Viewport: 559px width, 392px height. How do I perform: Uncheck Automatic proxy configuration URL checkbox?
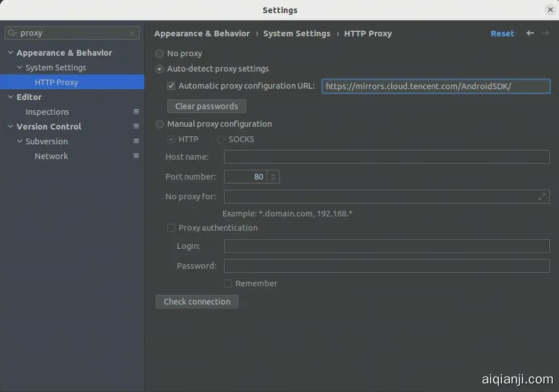pyautogui.click(x=171, y=86)
